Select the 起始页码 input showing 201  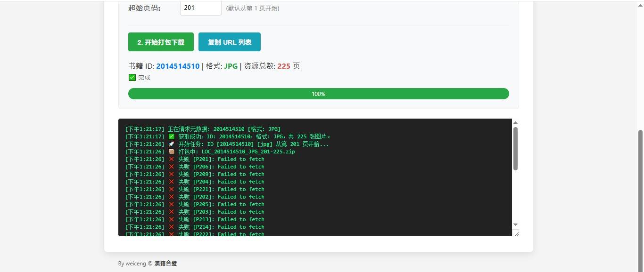point(200,8)
